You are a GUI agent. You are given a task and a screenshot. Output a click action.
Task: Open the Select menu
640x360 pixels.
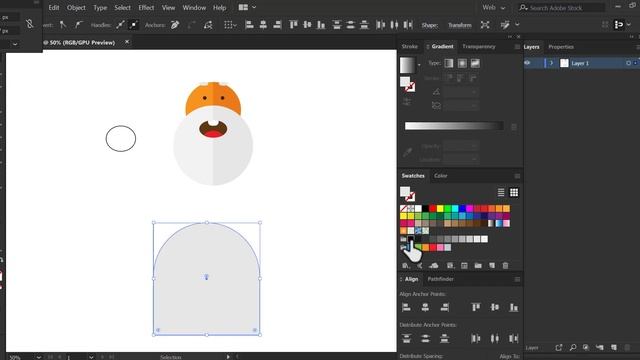(122, 7)
